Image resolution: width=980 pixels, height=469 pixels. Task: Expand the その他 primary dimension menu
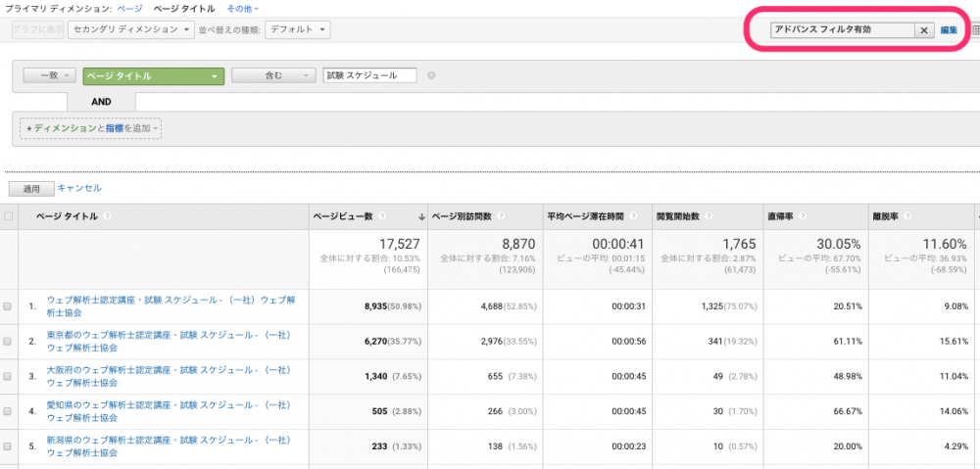(243, 9)
